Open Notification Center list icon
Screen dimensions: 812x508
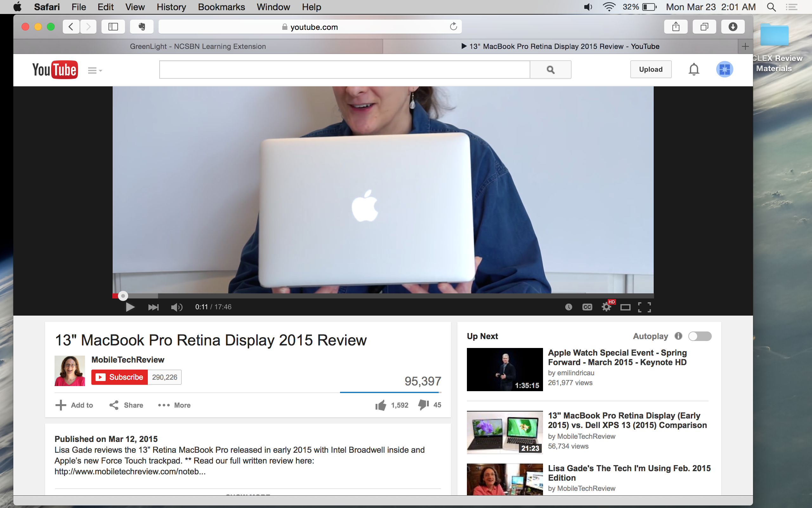click(791, 7)
